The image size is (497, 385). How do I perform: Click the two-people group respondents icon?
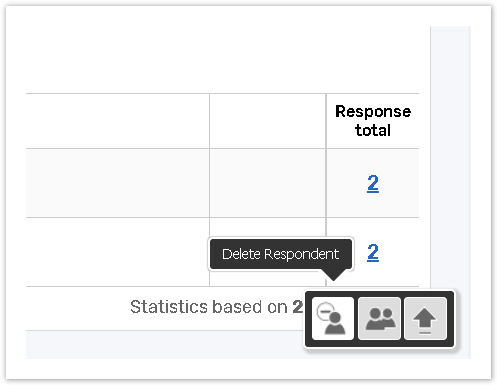tap(379, 319)
